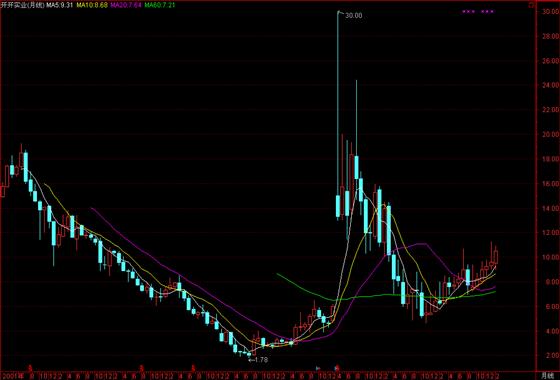Click the middle red info marker above timeline
This screenshot has width=560, height=380.
pyautogui.click(x=142, y=368)
